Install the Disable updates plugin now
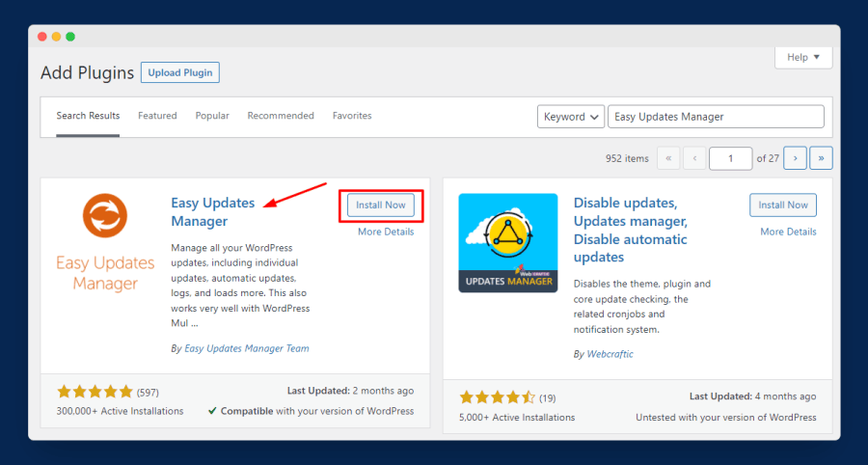Screen dimensions: 868x465 tap(783, 205)
